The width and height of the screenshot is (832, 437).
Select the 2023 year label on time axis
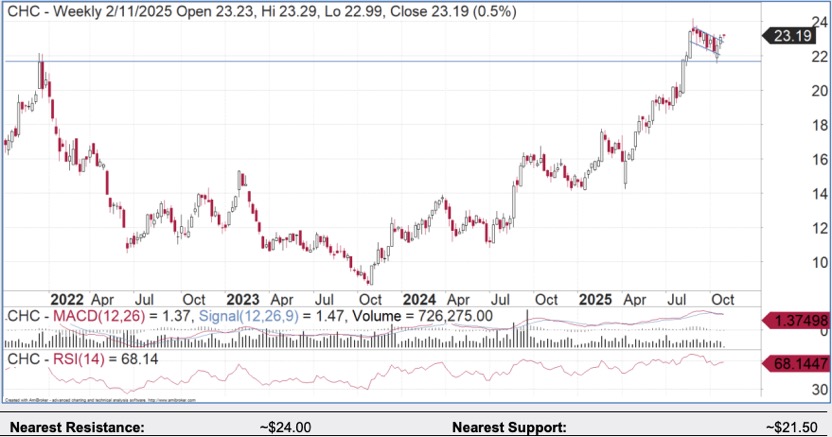(243, 299)
